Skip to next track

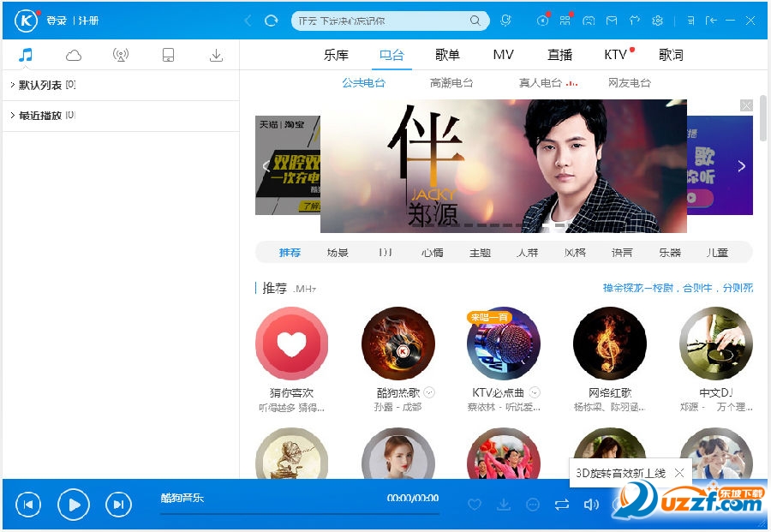[118, 505]
